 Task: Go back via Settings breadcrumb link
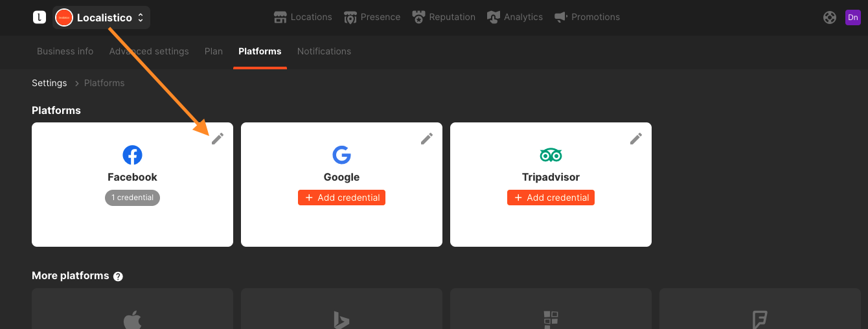49,83
